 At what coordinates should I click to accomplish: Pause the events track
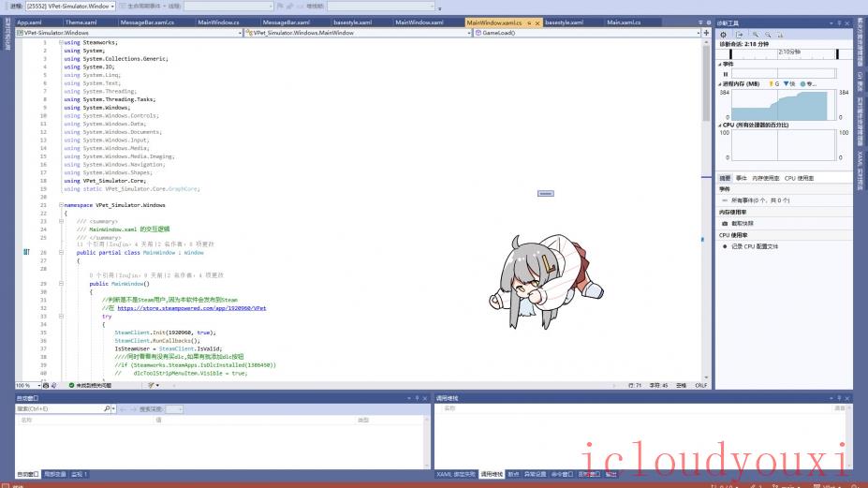725,74
